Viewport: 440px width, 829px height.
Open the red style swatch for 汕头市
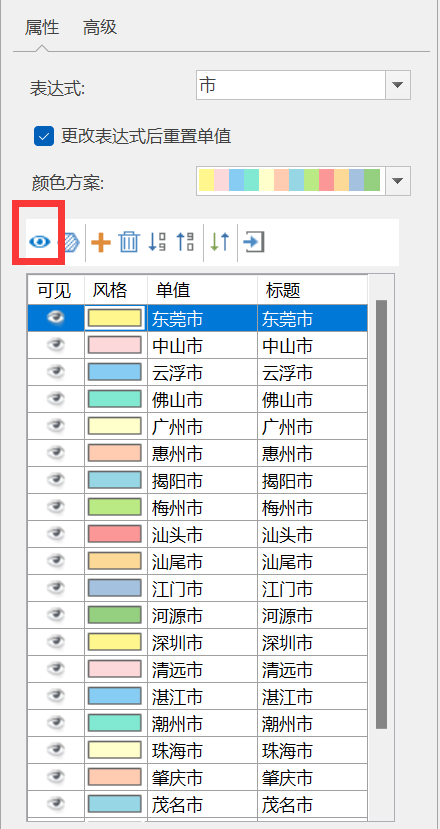click(x=115, y=534)
